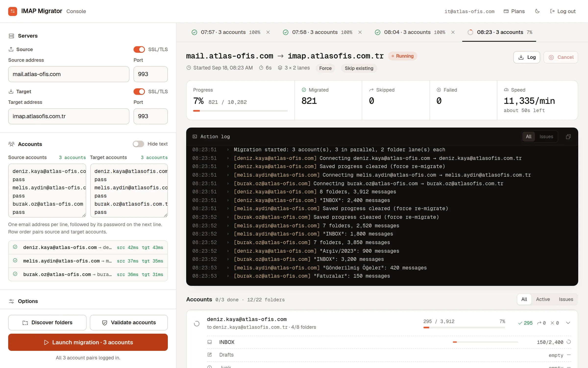Edit the Source address field

[69, 74]
